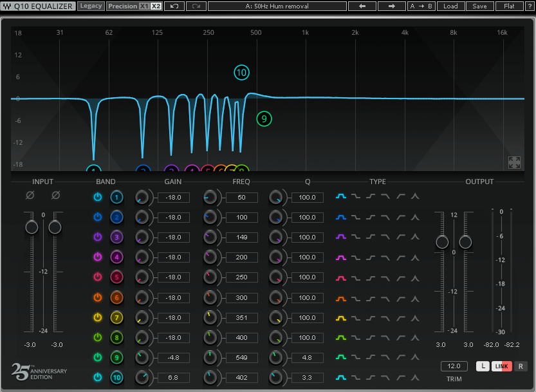Image resolution: width=536 pixels, height=392 pixels.
Task: Expand the EQ graph to full view
Action: click(x=514, y=162)
